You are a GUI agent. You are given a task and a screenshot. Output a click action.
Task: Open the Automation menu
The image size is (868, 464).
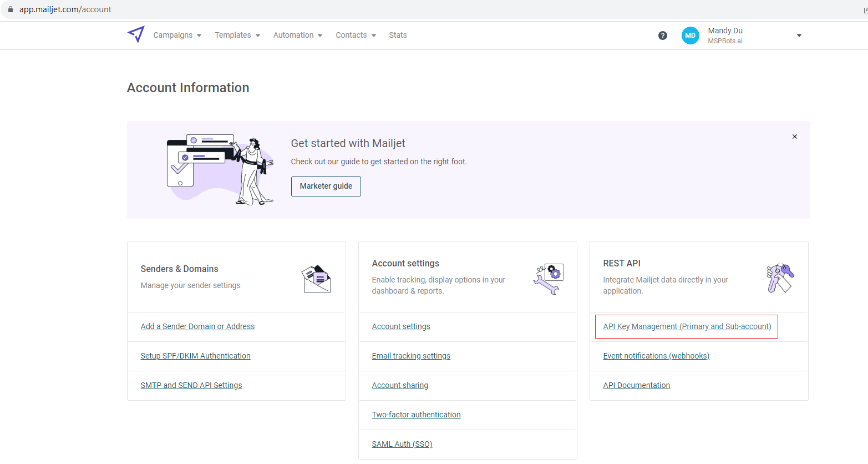pyautogui.click(x=297, y=35)
